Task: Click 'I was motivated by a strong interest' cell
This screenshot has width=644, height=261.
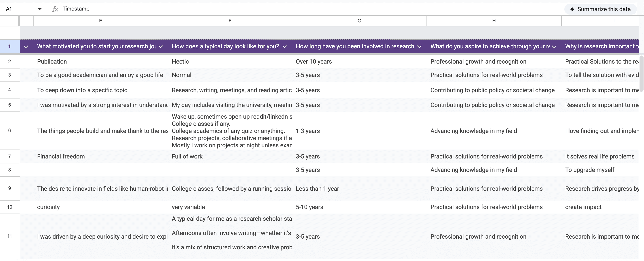Action: (x=100, y=105)
